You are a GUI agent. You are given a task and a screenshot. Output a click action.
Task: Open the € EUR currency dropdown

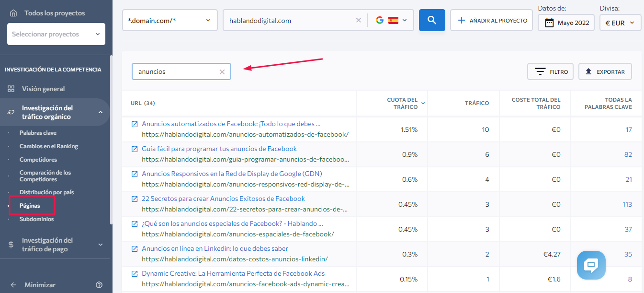[x=621, y=23]
